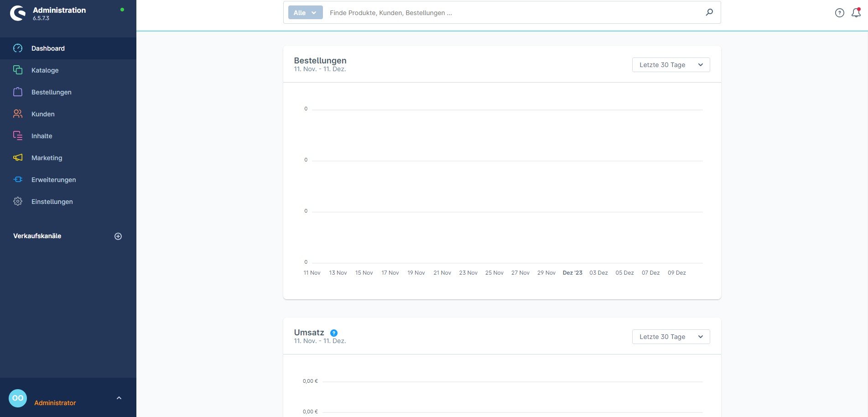The height and width of the screenshot is (417, 868).
Task: Focus the global search input field
Action: (511, 13)
